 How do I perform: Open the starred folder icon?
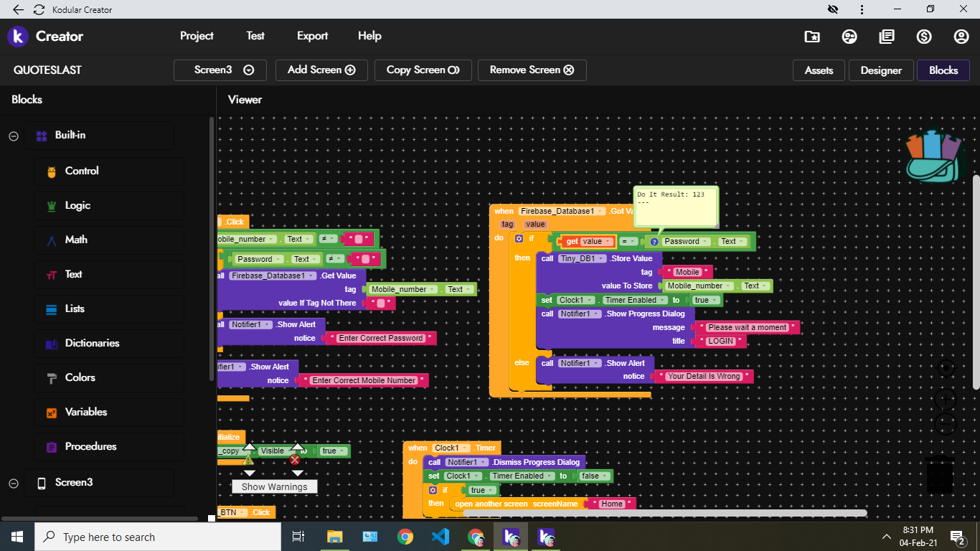[812, 37]
